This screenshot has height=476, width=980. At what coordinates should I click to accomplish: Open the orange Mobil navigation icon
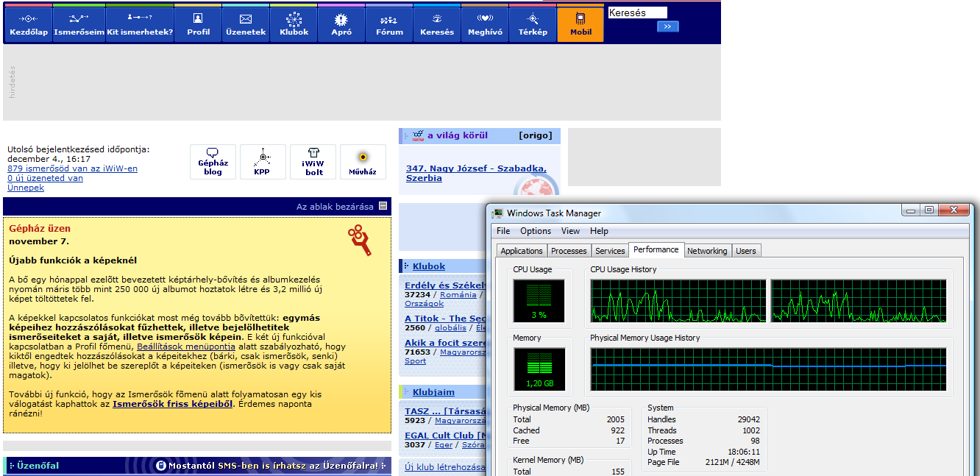[580, 24]
